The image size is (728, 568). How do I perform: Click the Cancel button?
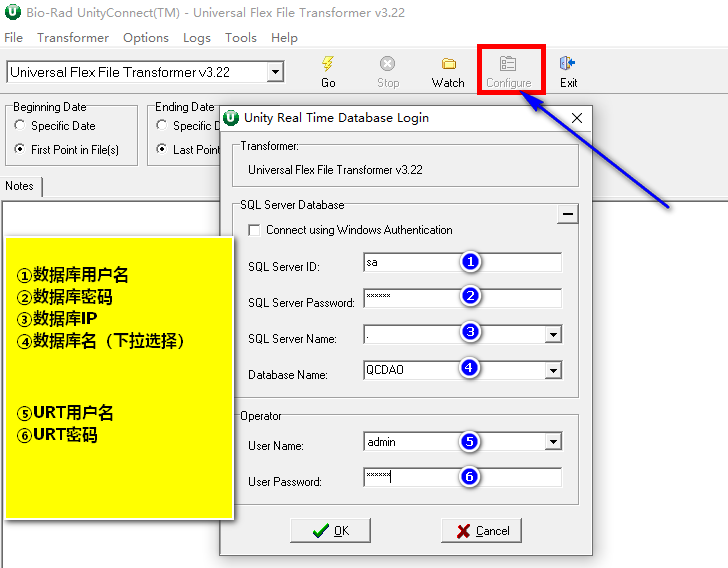tap(481, 530)
